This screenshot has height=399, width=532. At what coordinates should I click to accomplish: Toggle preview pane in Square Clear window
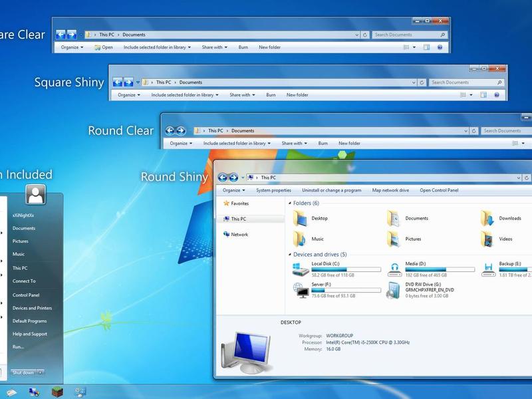(x=426, y=47)
